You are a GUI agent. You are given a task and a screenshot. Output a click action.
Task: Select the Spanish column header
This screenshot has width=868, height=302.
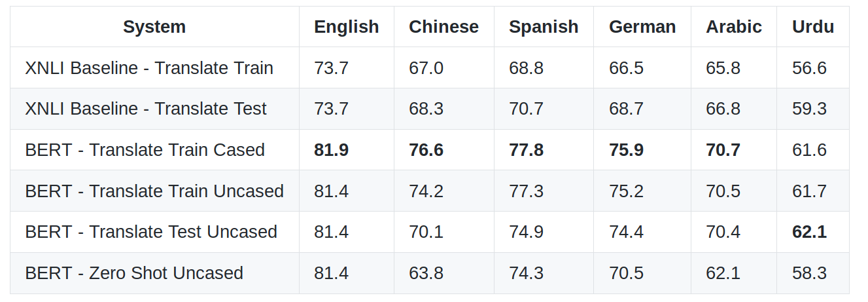(544, 27)
